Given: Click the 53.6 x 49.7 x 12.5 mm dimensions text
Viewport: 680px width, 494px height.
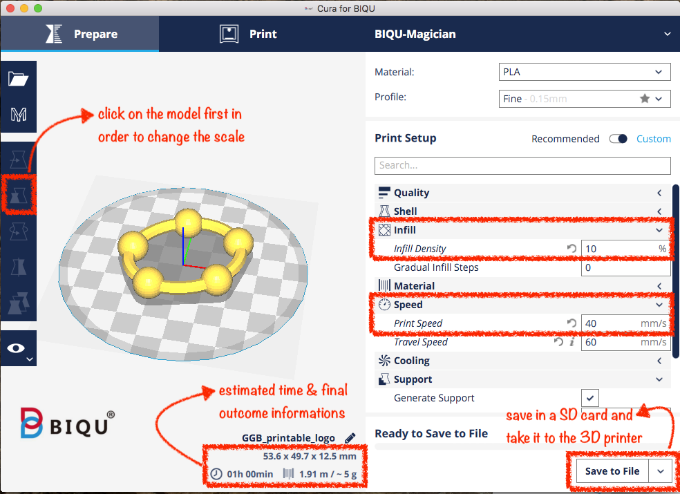Looking at the screenshot, I should click(310, 456).
